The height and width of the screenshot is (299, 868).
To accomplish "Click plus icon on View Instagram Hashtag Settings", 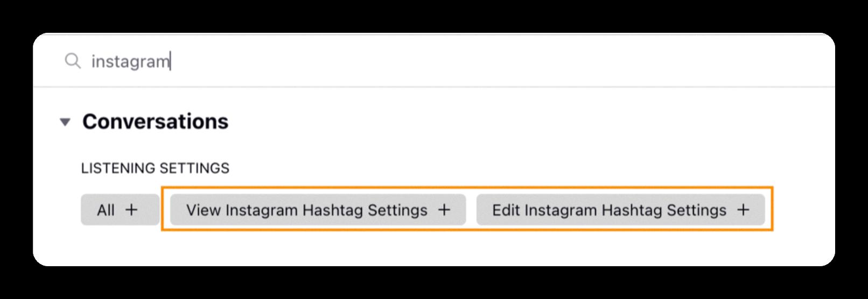I will pyautogui.click(x=444, y=210).
